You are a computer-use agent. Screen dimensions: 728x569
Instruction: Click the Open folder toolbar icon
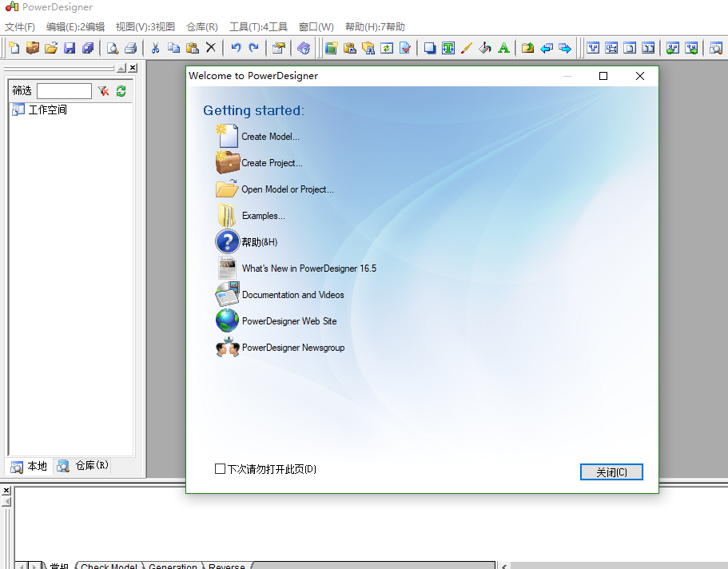tap(51, 48)
